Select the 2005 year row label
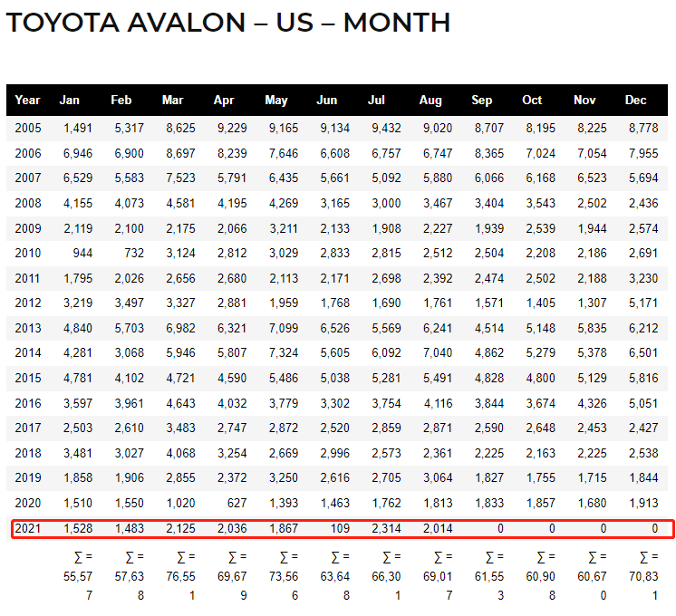The width and height of the screenshot is (676, 616). (x=28, y=129)
